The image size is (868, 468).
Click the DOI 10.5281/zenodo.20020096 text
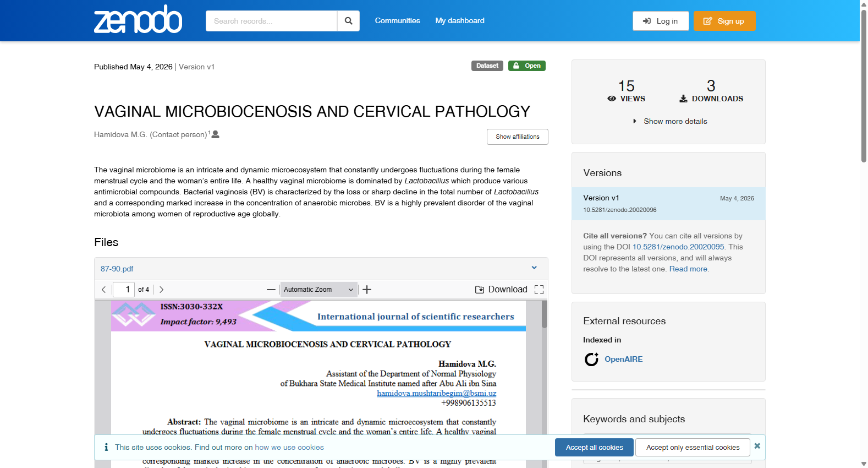620,210
